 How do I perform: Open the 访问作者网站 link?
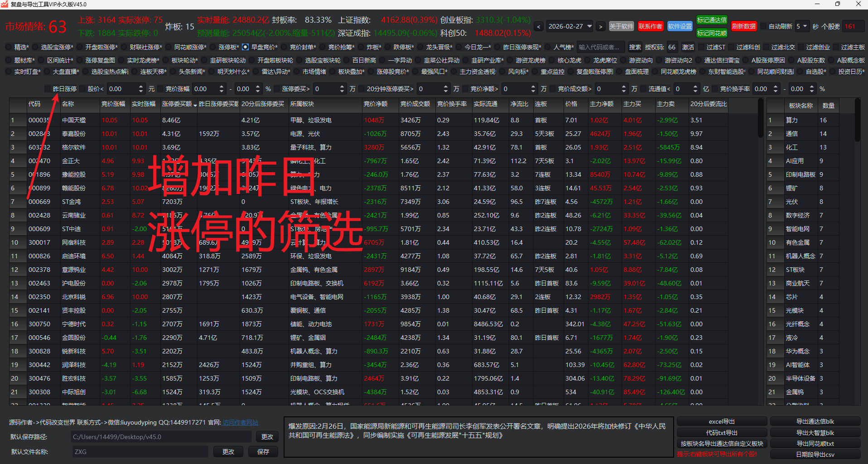pos(240,422)
